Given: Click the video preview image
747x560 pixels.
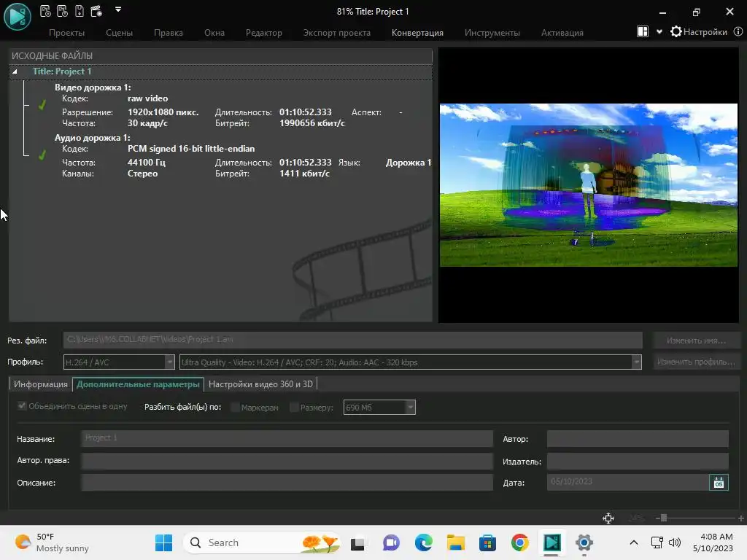Looking at the screenshot, I should tap(589, 184).
